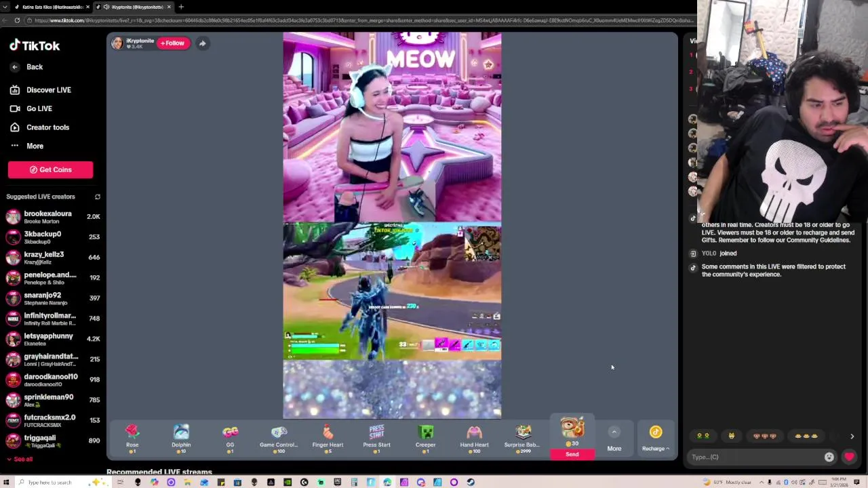The width and height of the screenshot is (868, 488).
Task: Expand More gifts panel
Action: (x=614, y=439)
